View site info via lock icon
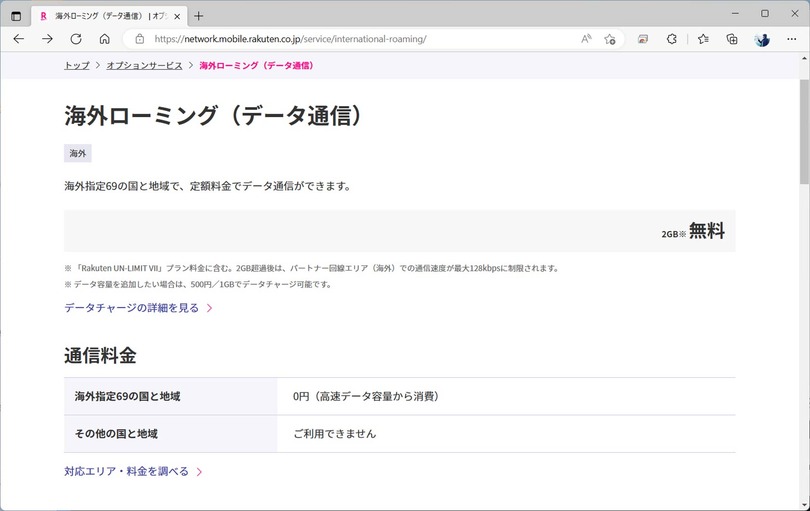This screenshot has height=511, width=810. click(139, 39)
